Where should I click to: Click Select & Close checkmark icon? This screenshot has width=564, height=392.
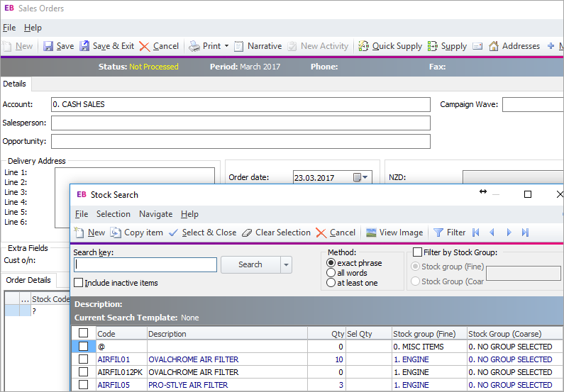(174, 233)
